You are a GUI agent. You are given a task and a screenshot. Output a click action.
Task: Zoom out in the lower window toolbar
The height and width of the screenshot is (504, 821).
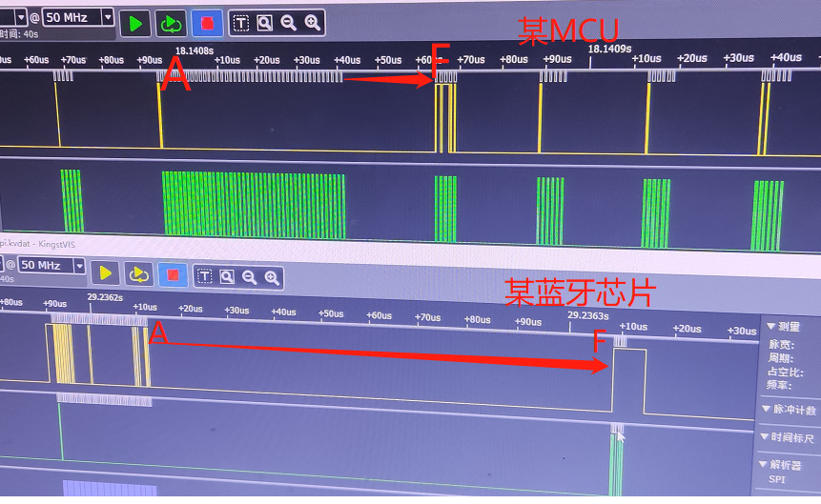pyautogui.click(x=250, y=277)
